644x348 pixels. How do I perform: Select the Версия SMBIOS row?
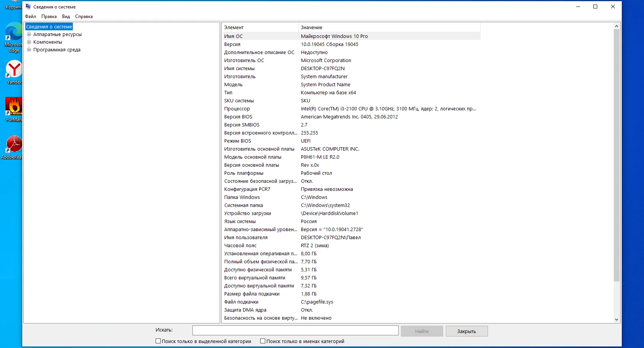click(351, 125)
